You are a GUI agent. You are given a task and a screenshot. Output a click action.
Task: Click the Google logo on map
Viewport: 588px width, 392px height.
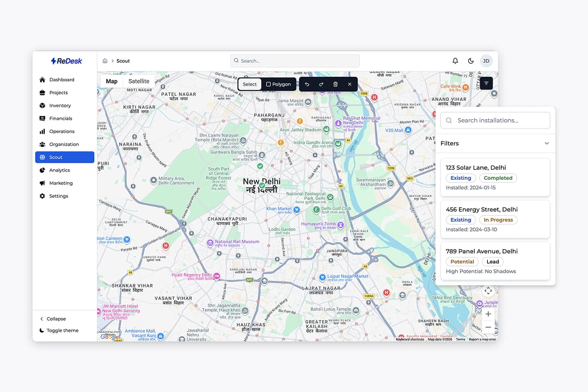[109, 337]
